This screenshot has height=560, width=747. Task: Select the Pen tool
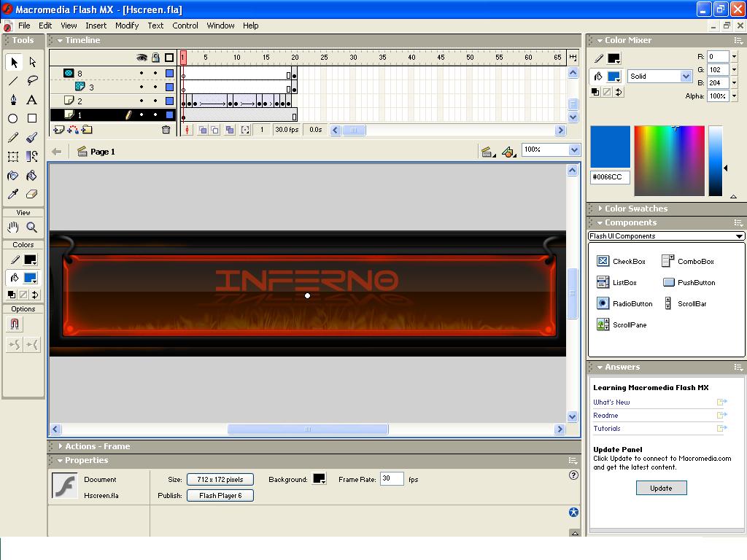click(13, 100)
